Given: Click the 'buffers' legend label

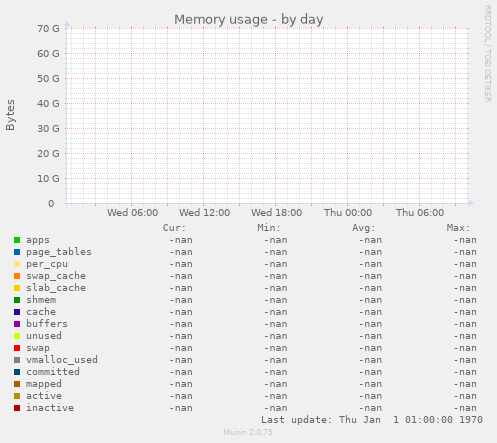Looking at the screenshot, I should click(47, 324).
